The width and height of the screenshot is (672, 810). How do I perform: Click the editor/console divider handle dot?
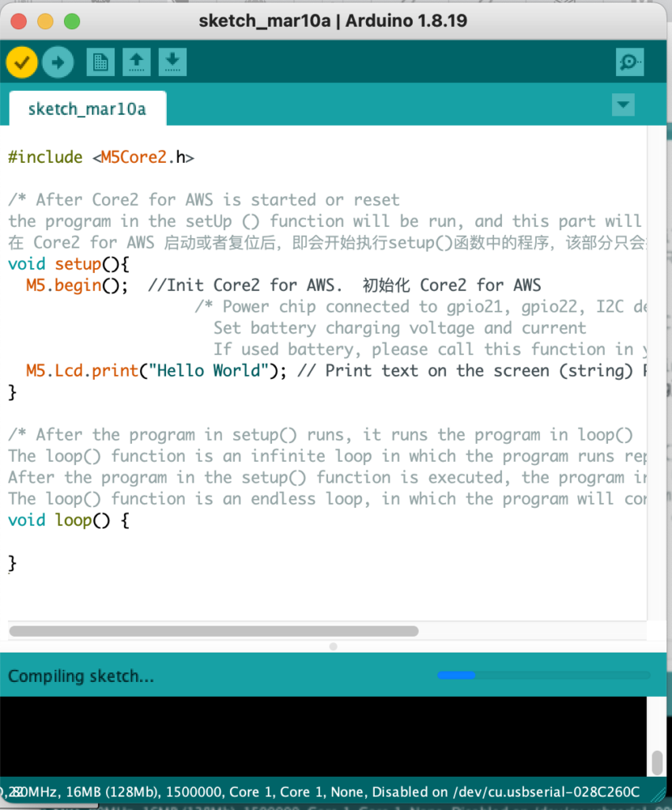[334, 647]
